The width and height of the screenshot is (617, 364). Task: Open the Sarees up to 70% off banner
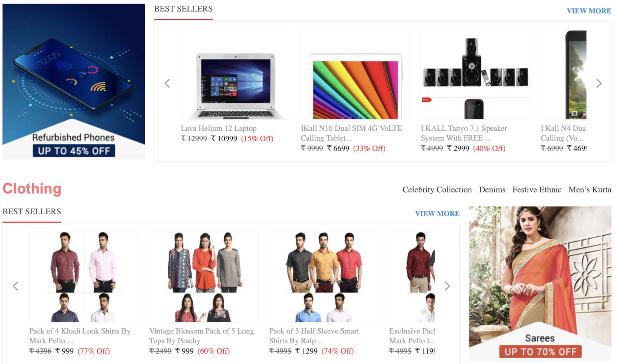(x=540, y=284)
